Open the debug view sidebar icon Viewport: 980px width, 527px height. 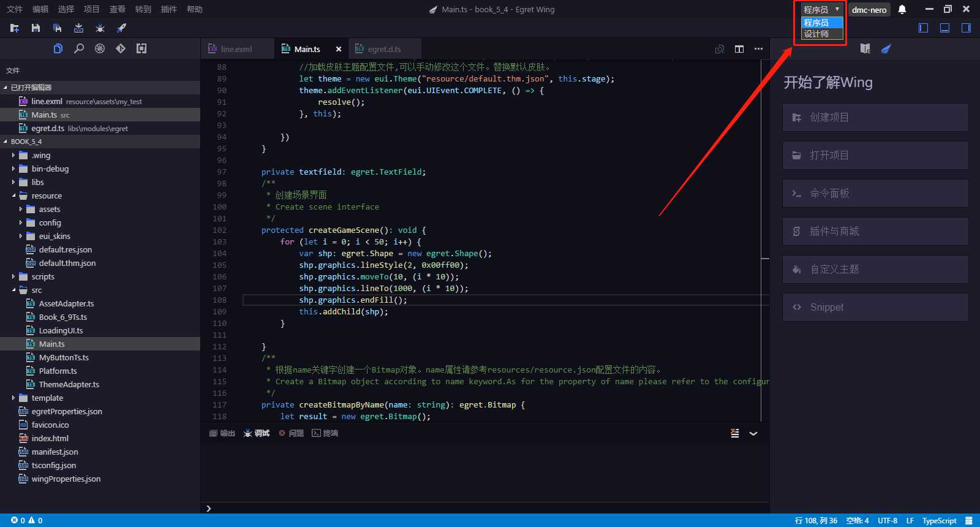(100, 48)
